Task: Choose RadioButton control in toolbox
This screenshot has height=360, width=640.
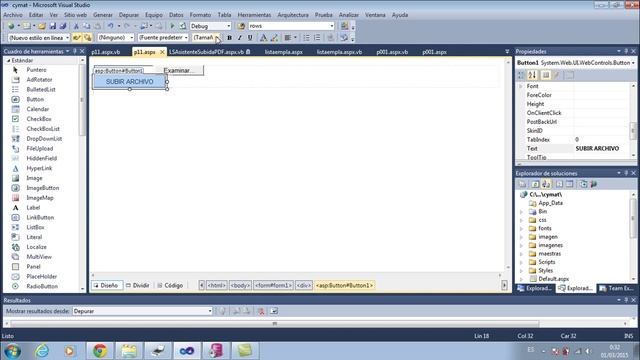Action: 42,286
